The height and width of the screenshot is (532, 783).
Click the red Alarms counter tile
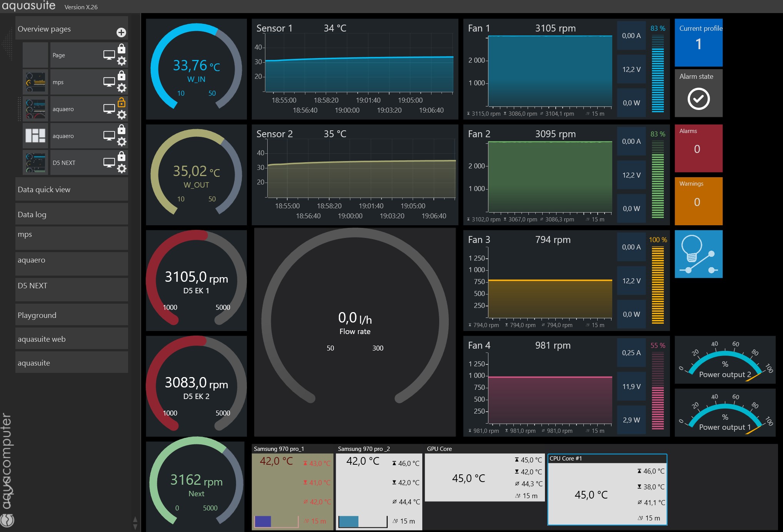pos(698,148)
